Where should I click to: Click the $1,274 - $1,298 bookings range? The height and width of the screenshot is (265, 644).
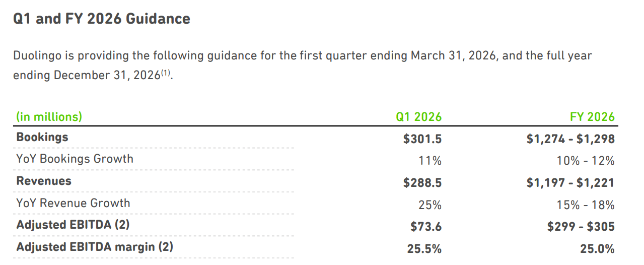pos(570,139)
